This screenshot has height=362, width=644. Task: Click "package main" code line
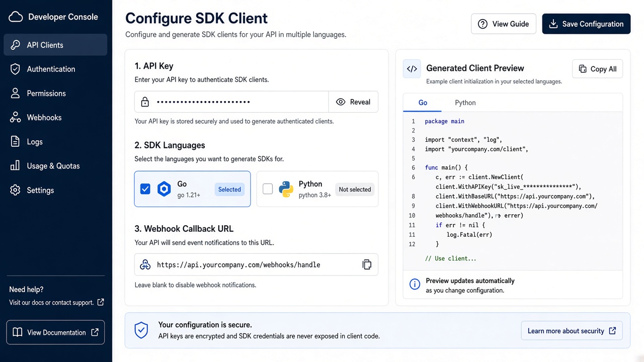point(444,121)
